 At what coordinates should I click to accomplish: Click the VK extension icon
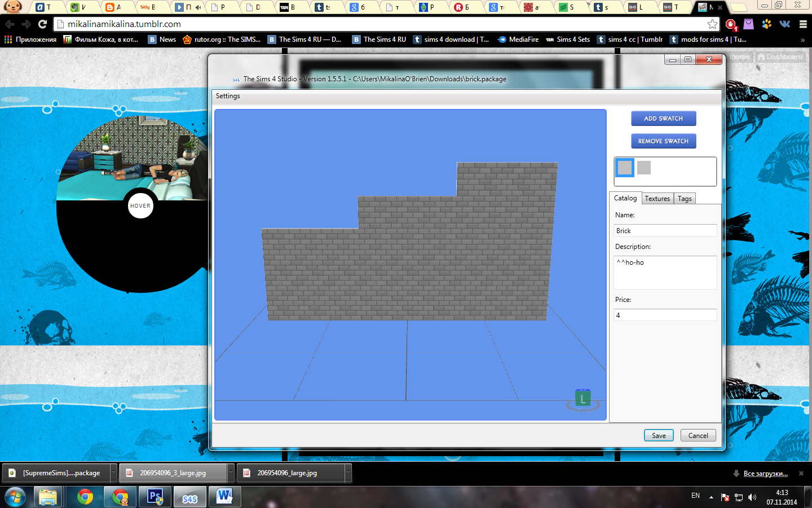pyautogui.click(x=784, y=24)
